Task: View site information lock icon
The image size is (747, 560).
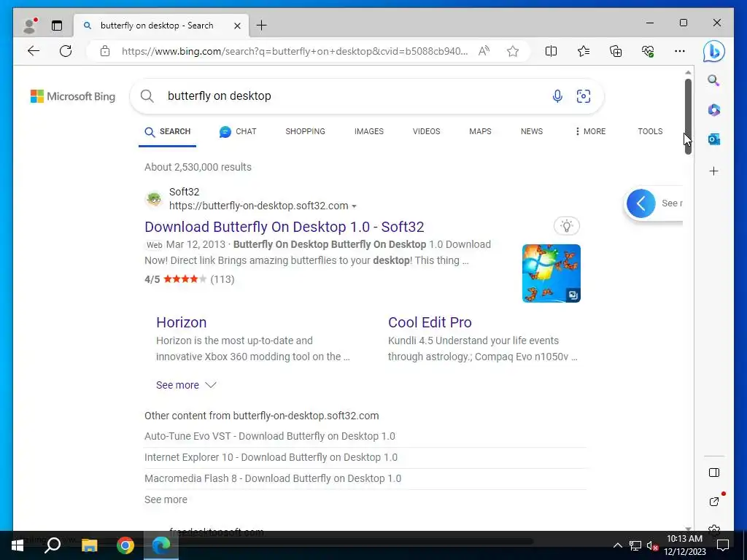Action: (x=105, y=51)
